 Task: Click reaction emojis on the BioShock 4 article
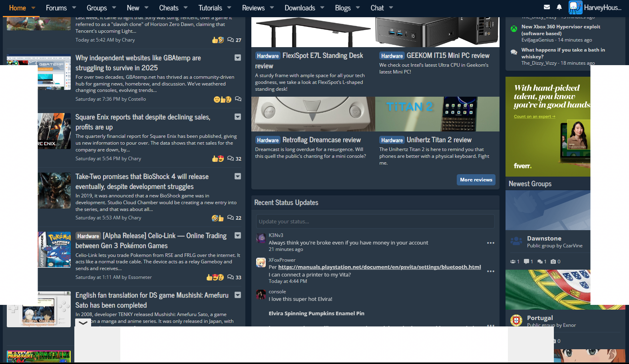[218, 218]
